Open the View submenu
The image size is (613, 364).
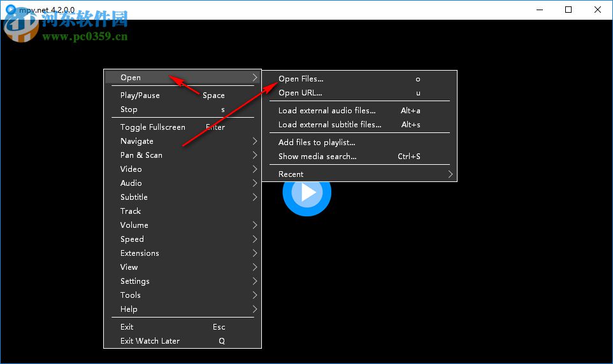click(183, 267)
